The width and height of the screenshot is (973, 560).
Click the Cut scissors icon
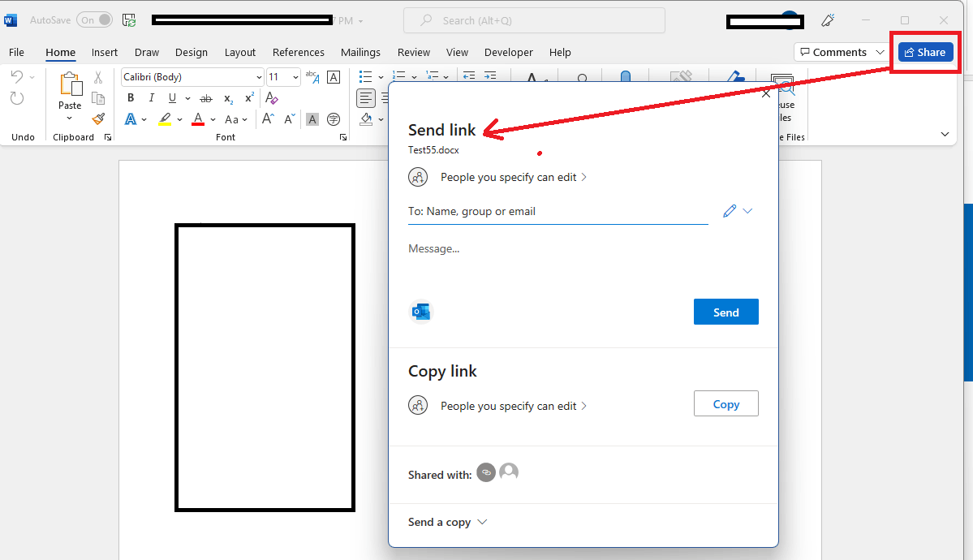98,77
